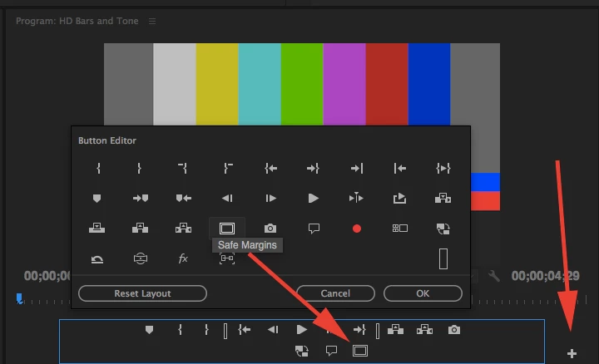The width and height of the screenshot is (599, 364).
Task: Toggle Safe Margins in the button bar
Action: (x=360, y=351)
